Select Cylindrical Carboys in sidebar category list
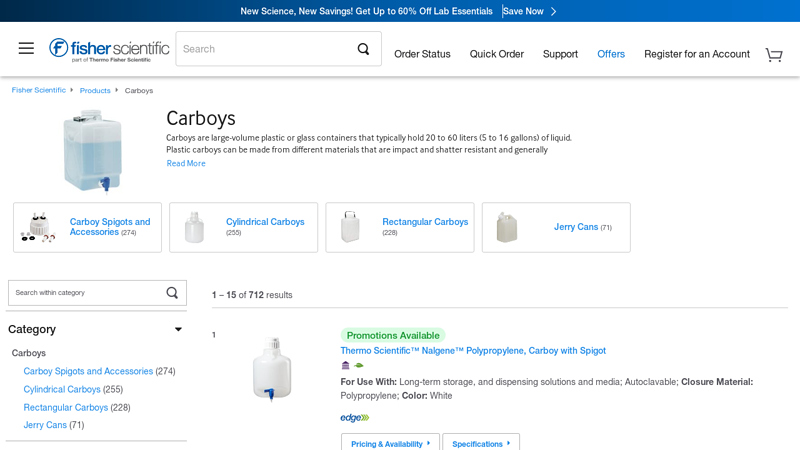 click(62, 389)
